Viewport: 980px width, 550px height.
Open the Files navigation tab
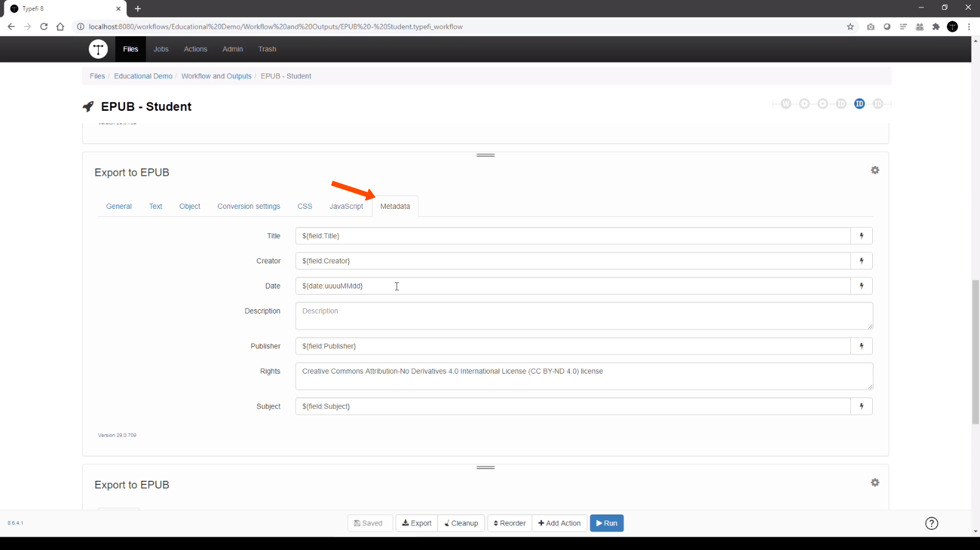[130, 49]
